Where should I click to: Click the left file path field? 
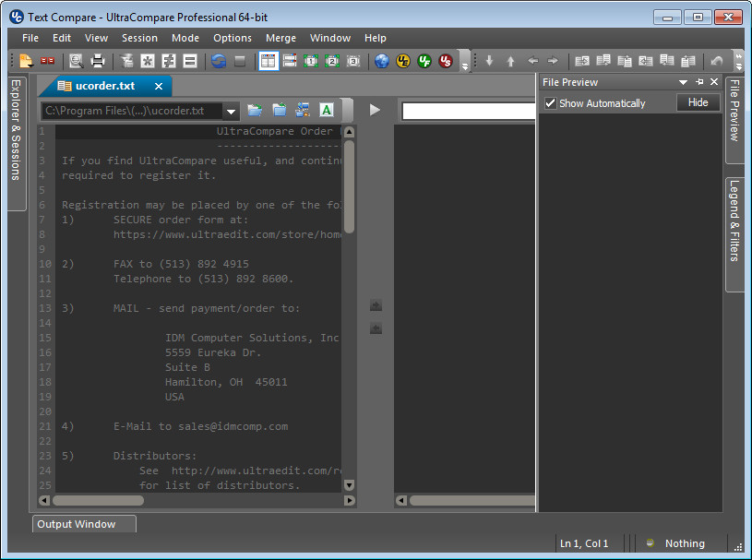pos(132,111)
